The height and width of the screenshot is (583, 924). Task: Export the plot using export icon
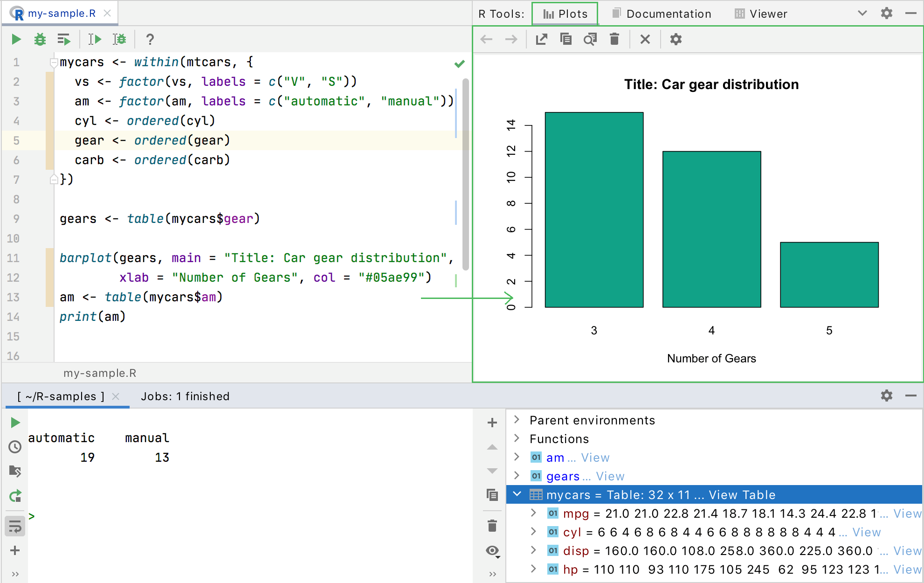(x=541, y=40)
